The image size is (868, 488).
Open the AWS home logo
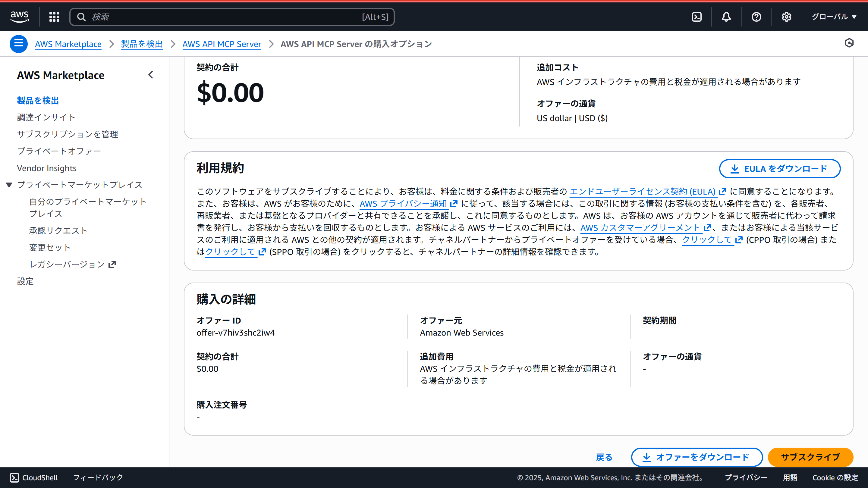click(x=19, y=16)
